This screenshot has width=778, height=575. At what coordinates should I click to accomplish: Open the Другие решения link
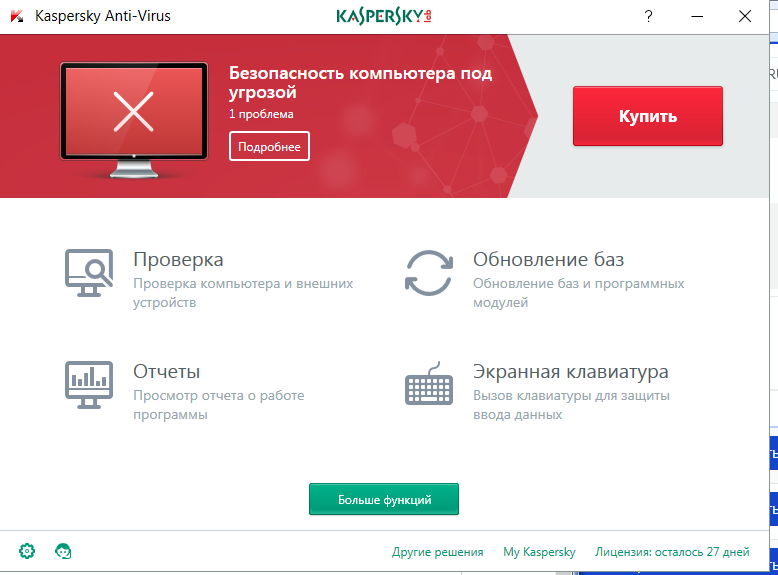(x=438, y=552)
